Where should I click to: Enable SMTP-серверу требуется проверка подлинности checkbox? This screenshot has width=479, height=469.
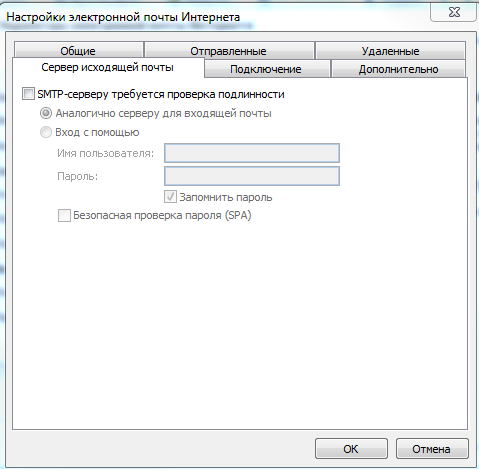(x=28, y=94)
